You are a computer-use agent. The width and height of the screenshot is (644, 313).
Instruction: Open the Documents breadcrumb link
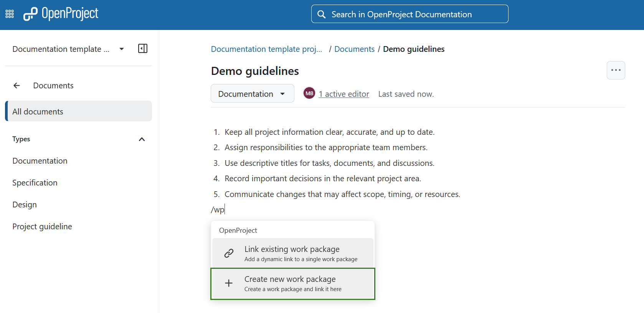click(x=354, y=49)
